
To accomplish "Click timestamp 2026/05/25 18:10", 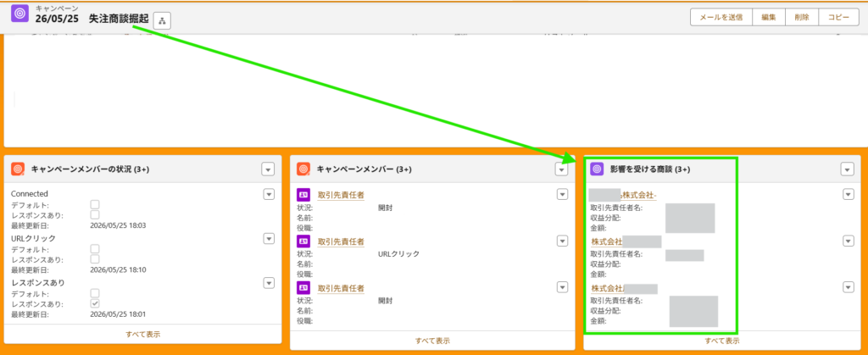I will (118, 269).
